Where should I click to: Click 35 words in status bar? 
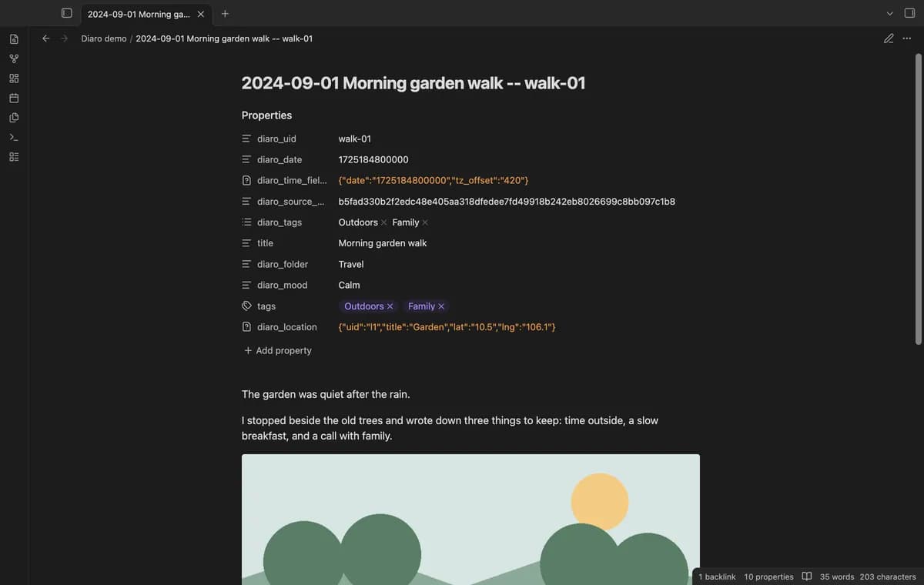coord(837,577)
